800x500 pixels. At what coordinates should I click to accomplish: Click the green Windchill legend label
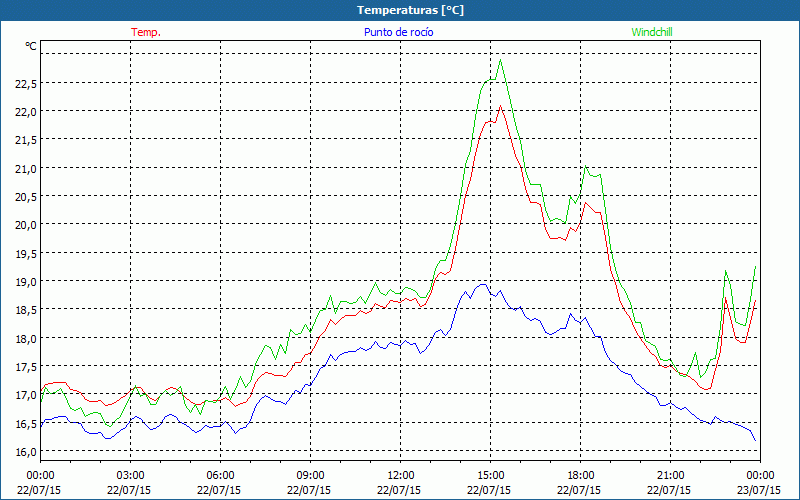coord(652,32)
